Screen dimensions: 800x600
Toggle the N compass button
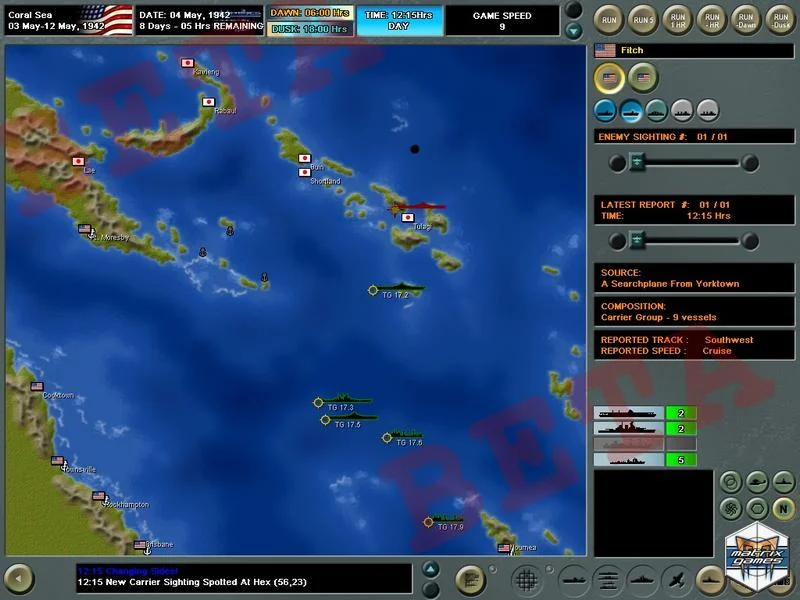coord(784,508)
